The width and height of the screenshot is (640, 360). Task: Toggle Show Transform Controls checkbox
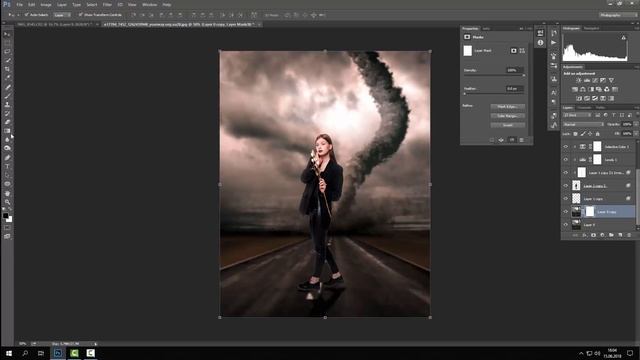(x=80, y=15)
